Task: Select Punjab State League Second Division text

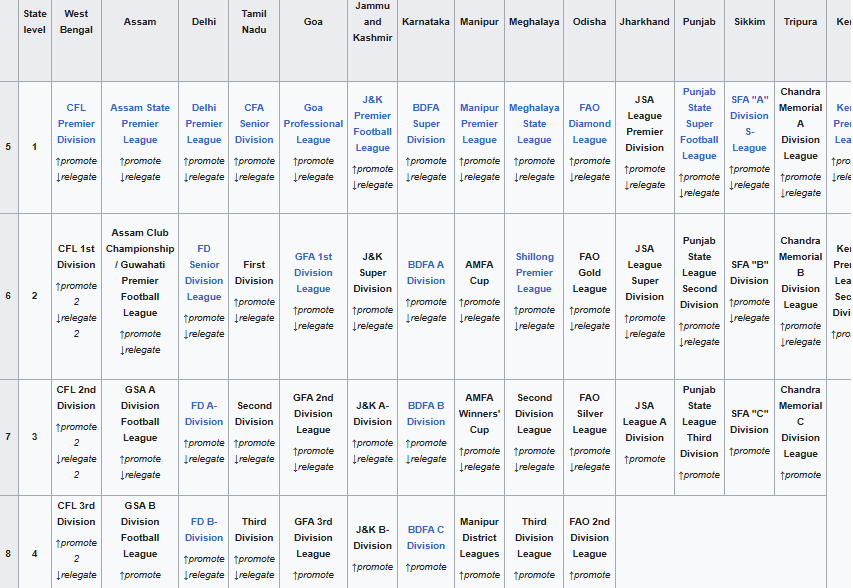Action: click(x=699, y=273)
